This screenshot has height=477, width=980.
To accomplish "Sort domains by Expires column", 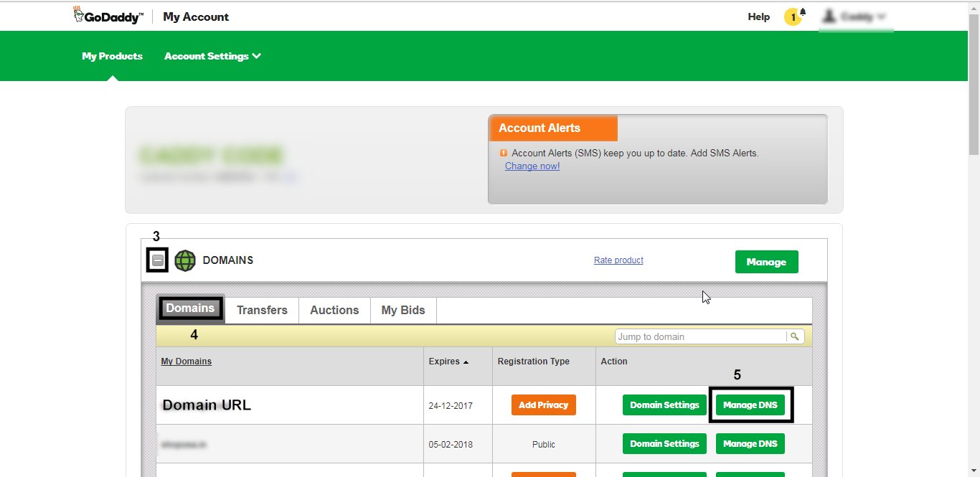I will pyautogui.click(x=448, y=362).
